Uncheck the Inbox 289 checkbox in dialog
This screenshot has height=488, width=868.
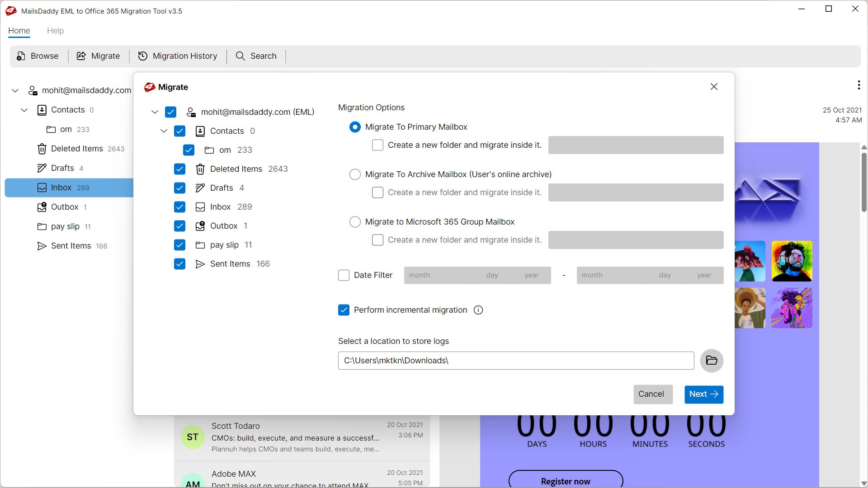(179, 207)
